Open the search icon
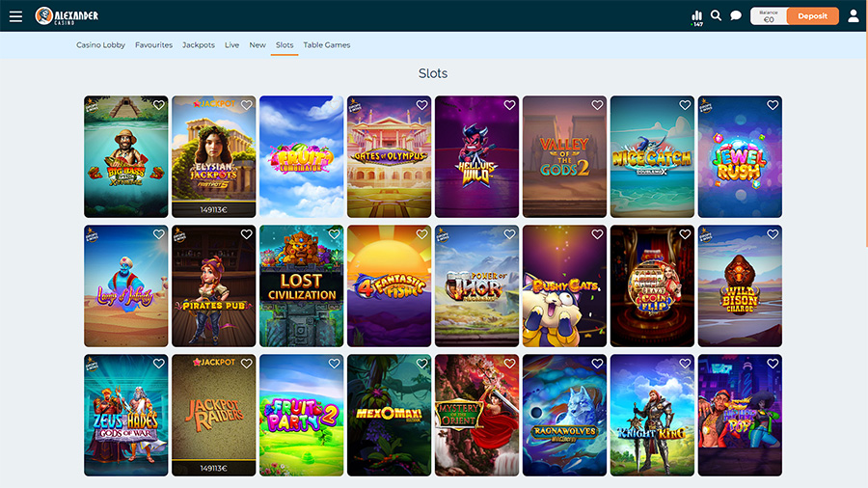 pyautogui.click(x=716, y=15)
